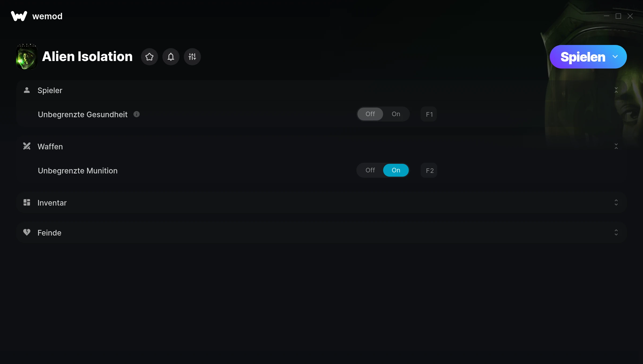Image resolution: width=643 pixels, height=364 pixels.
Task: Click the favorite star icon
Action: [x=149, y=57]
